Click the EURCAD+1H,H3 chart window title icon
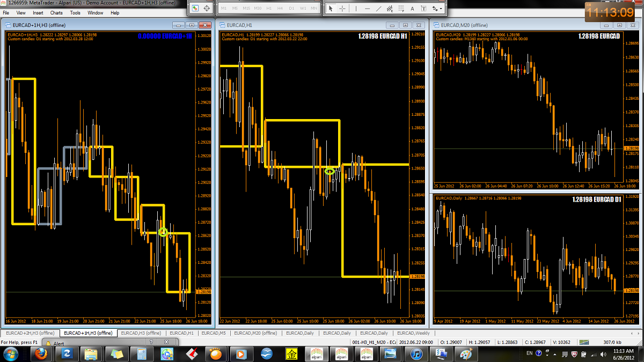 point(9,25)
